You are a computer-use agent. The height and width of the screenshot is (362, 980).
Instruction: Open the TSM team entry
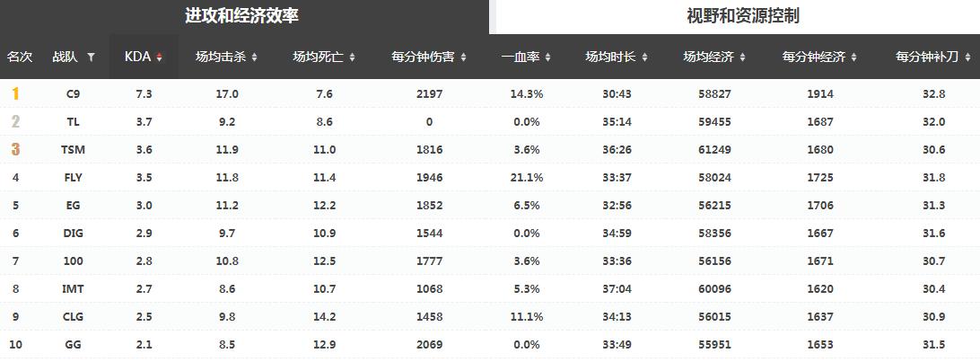tap(74, 149)
